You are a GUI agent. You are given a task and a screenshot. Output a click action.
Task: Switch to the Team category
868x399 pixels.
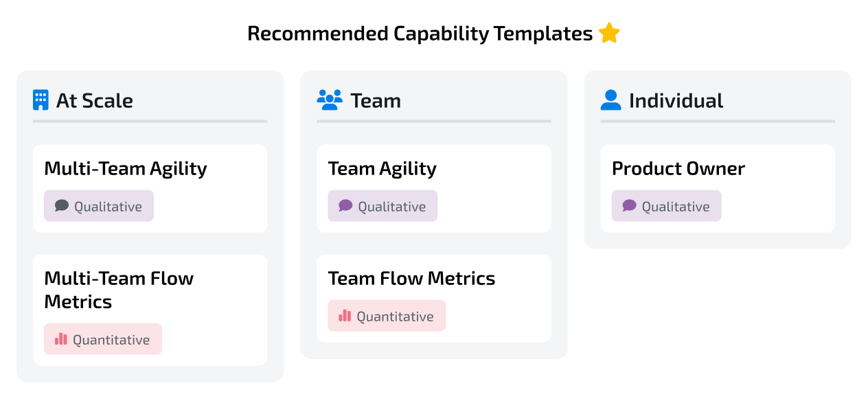click(375, 100)
